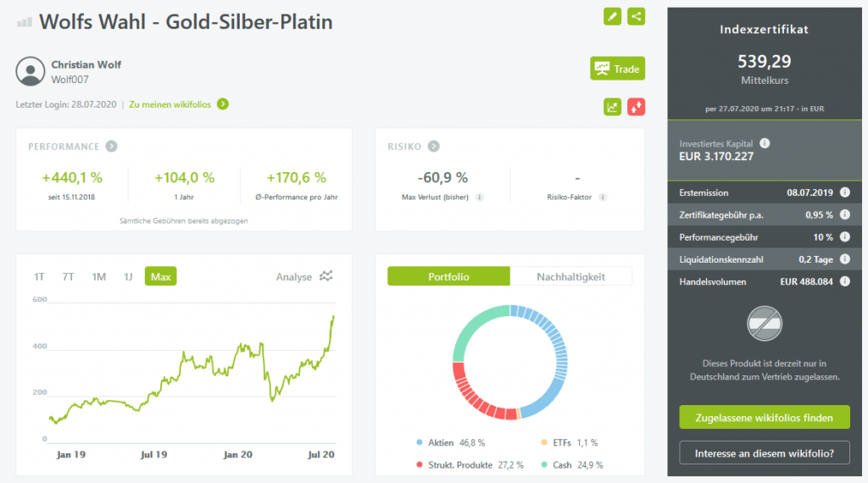Viewport: 868px width, 483px height.
Task: Click Zugelassene wikifolios finden button
Action: point(765,418)
